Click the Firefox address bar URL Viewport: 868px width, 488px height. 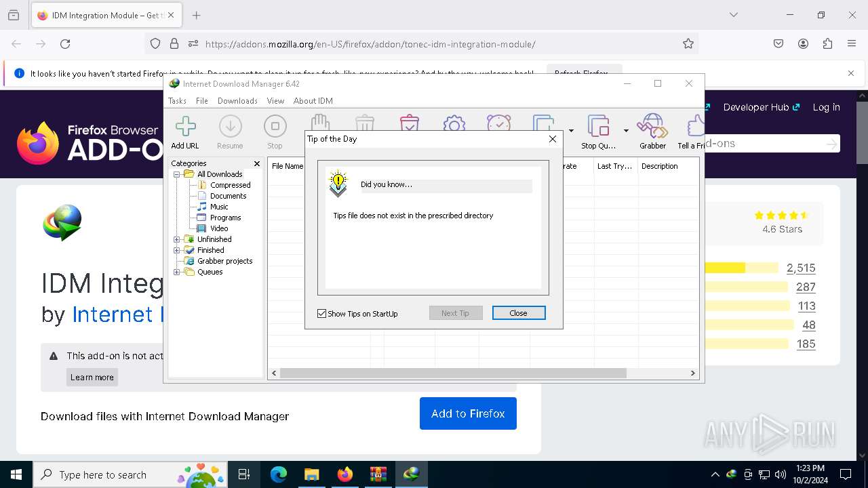coord(370,44)
